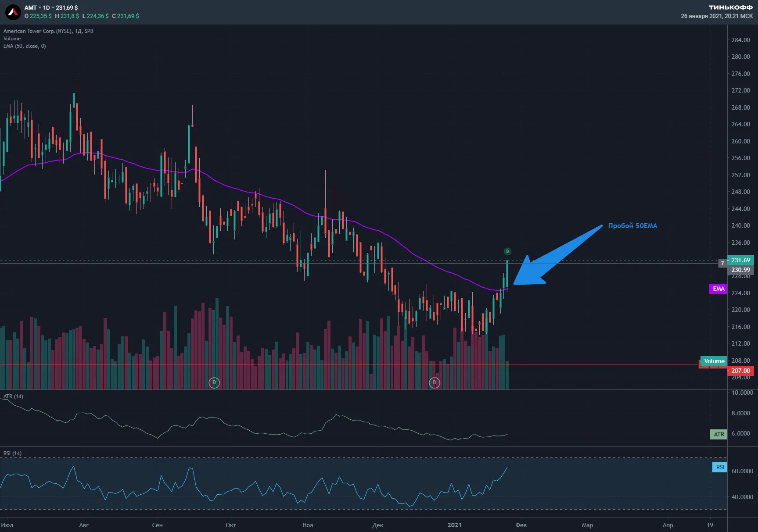This screenshot has height=532, width=758.
Task: Click the AMT ticker logo icon
Action: pyautogui.click(x=13, y=12)
